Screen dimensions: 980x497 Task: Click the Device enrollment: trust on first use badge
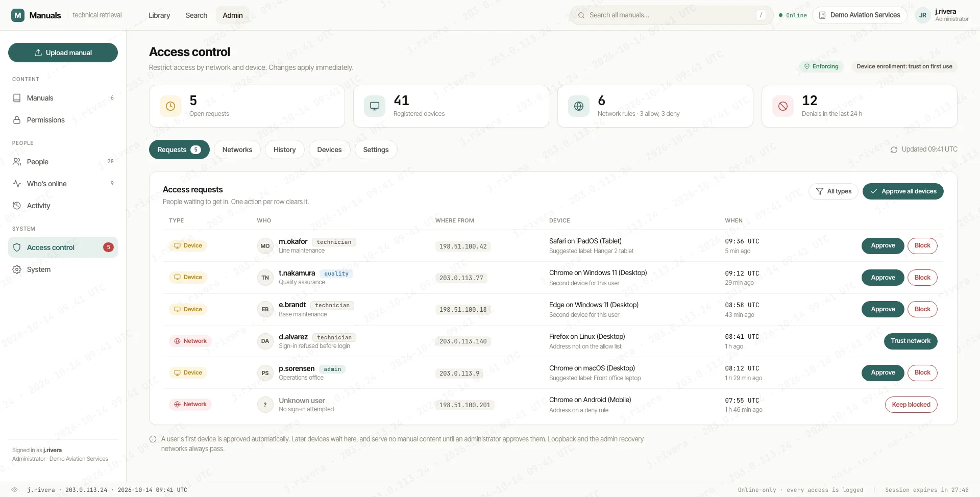[904, 66]
